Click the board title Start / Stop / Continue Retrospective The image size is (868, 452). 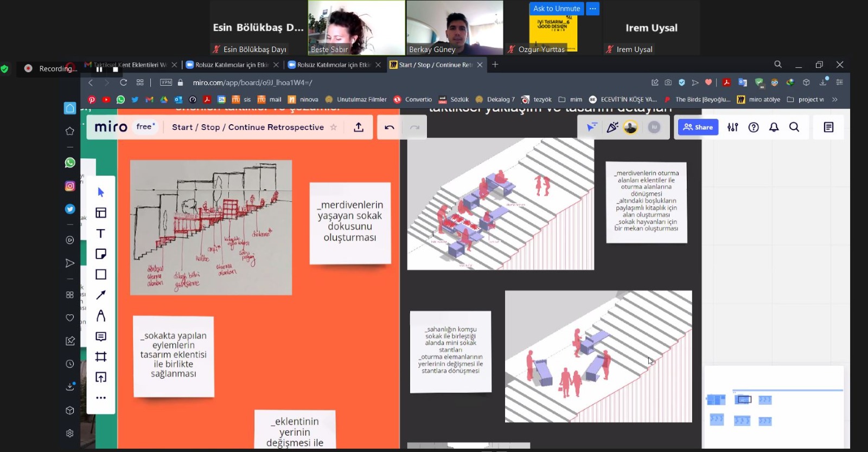(248, 127)
